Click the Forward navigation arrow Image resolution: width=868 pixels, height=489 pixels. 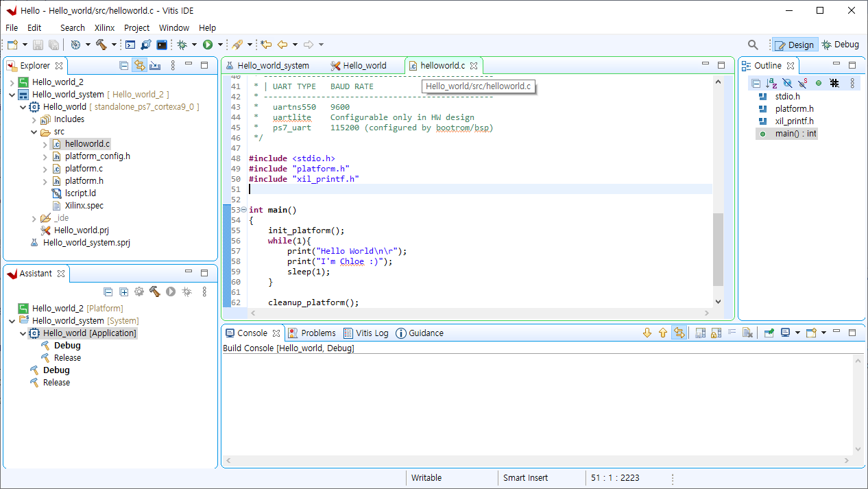coord(309,45)
